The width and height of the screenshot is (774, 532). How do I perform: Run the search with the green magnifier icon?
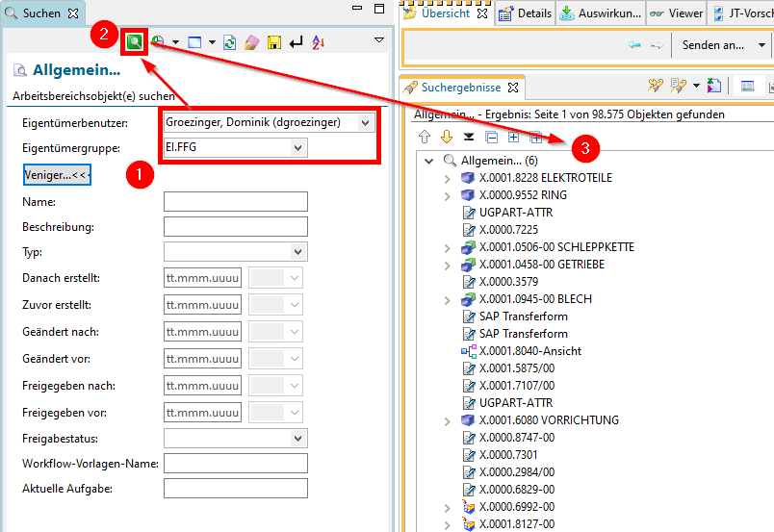135,42
